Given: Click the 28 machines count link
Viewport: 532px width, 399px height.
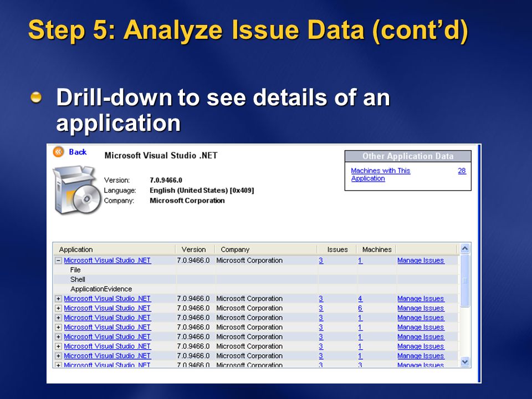Looking at the screenshot, I should [462, 171].
